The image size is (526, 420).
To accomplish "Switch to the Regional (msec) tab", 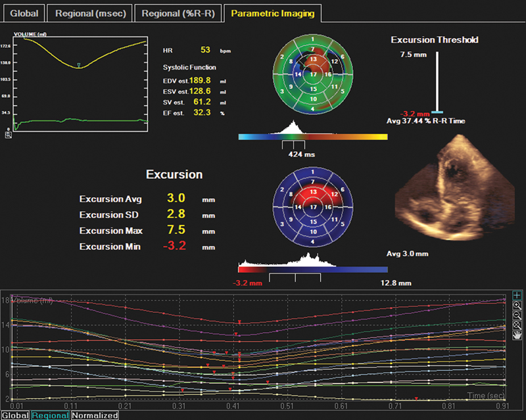I will 91,13.
